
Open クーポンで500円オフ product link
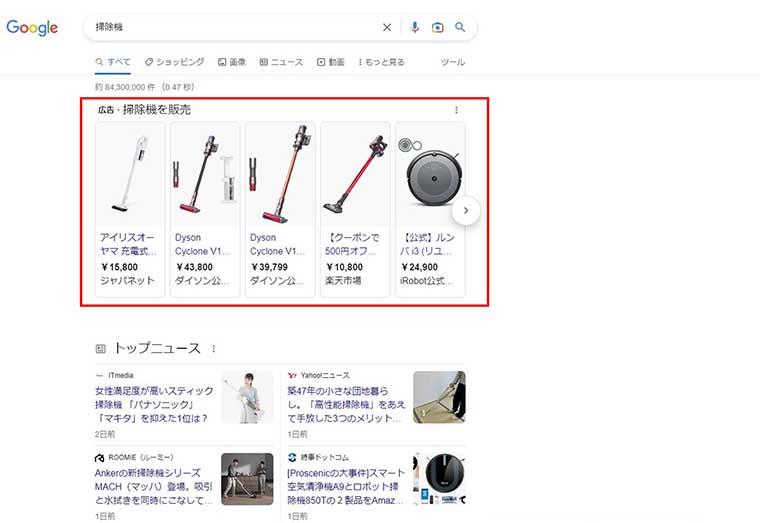point(352,244)
